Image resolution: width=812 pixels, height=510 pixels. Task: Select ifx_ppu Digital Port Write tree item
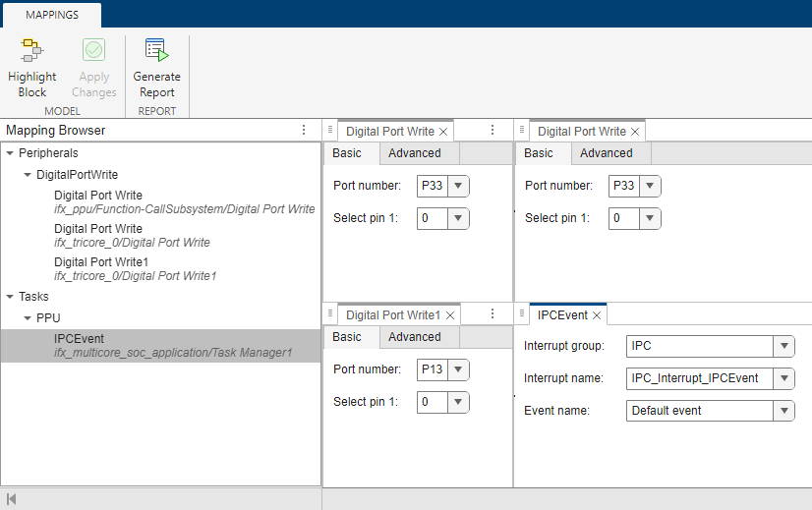[x=98, y=196]
